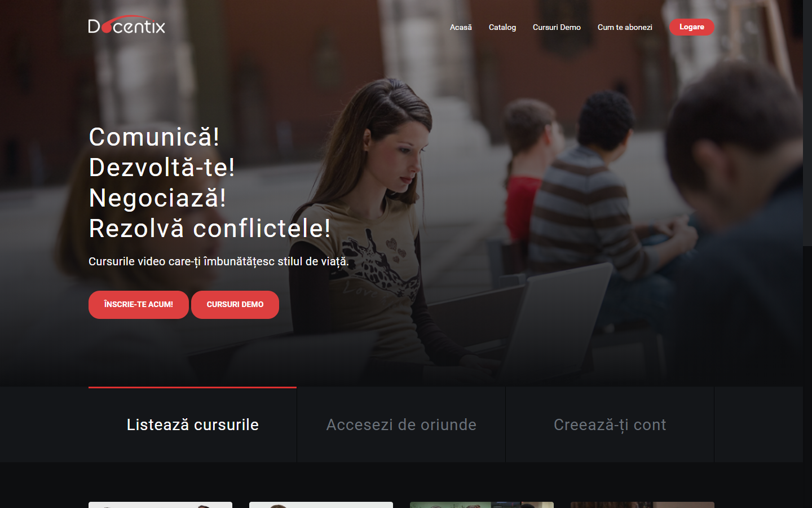Go to the Catalog page
Viewport: 812px width, 508px height.
click(502, 27)
